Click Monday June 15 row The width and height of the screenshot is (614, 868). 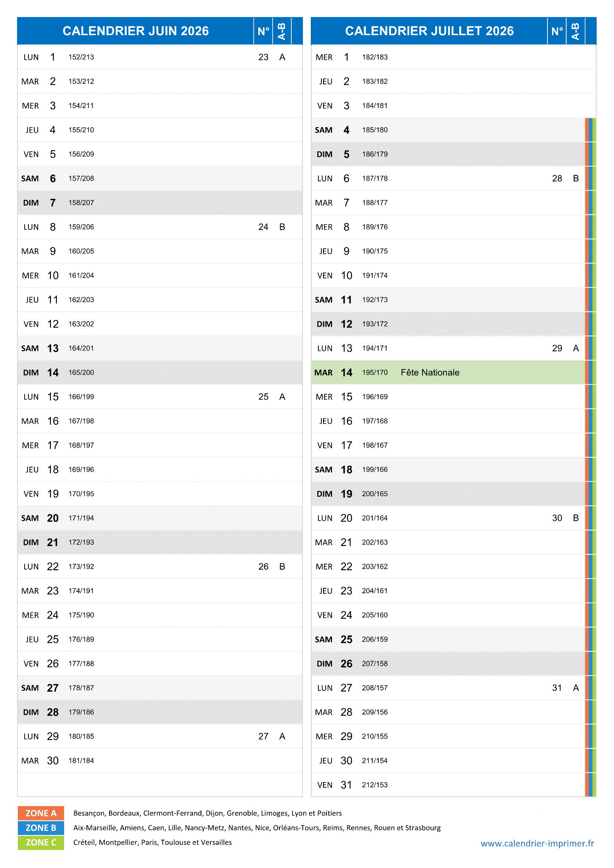click(x=160, y=397)
